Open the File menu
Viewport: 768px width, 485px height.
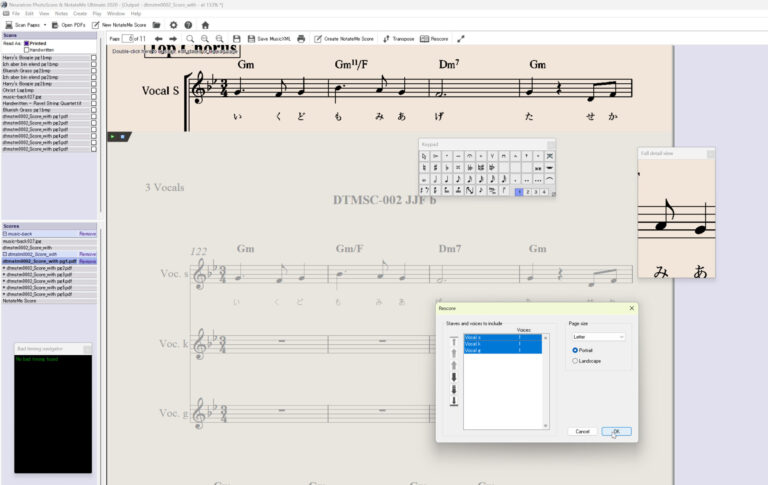(16, 14)
